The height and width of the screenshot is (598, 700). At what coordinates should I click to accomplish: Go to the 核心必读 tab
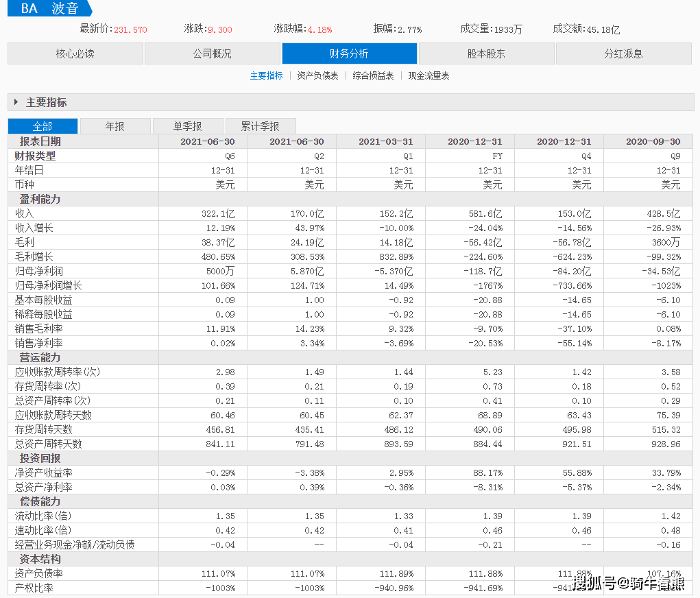75,53
